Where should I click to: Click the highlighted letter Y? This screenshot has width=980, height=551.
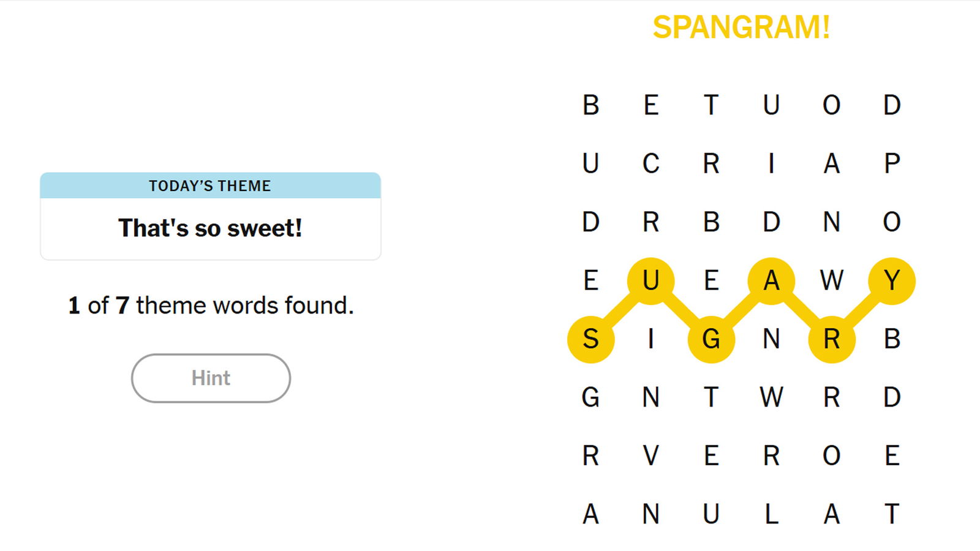pyautogui.click(x=892, y=281)
